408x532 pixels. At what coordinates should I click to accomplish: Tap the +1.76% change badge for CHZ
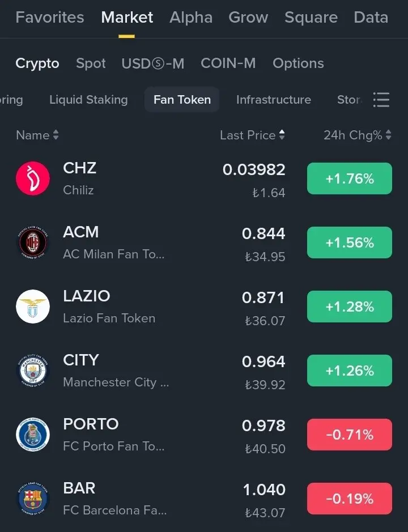click(350, 178)
